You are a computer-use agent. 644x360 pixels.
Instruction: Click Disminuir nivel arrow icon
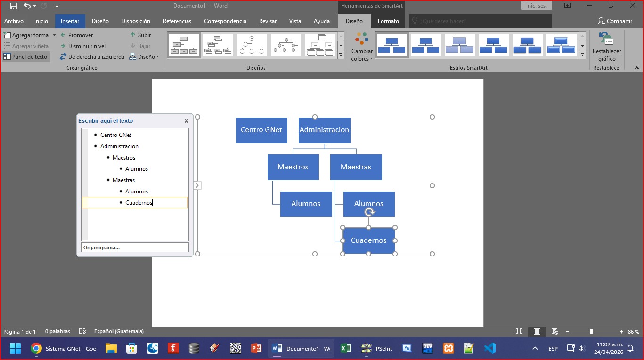tap(63, 46)
